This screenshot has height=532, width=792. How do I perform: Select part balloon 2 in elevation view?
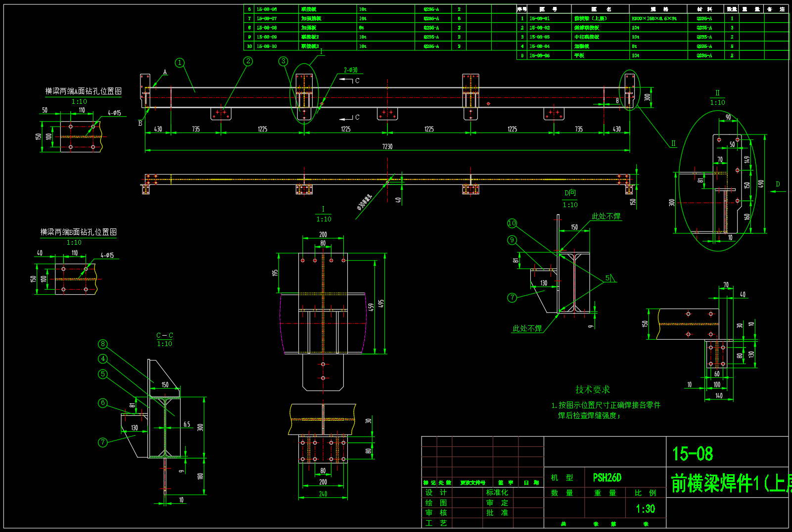[x=248, y=61]
